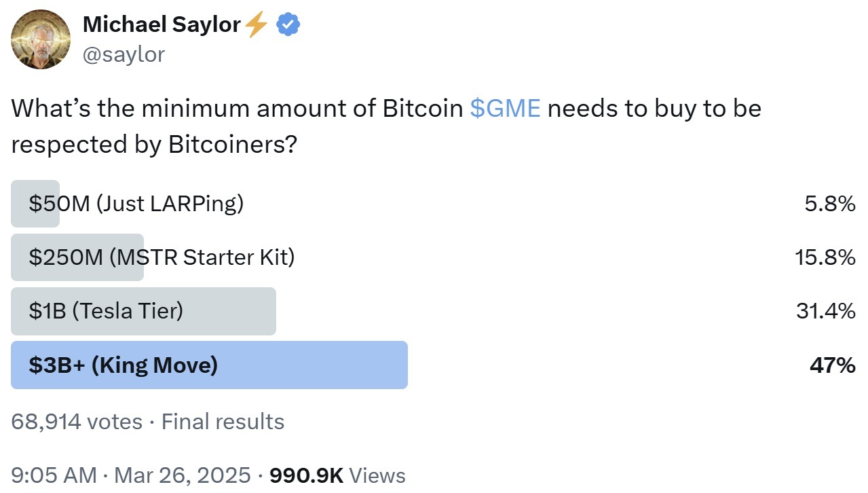Pick the $3B+ (King Move) poll option
This screenshot has width=868, height=493.
pos(124,365)
